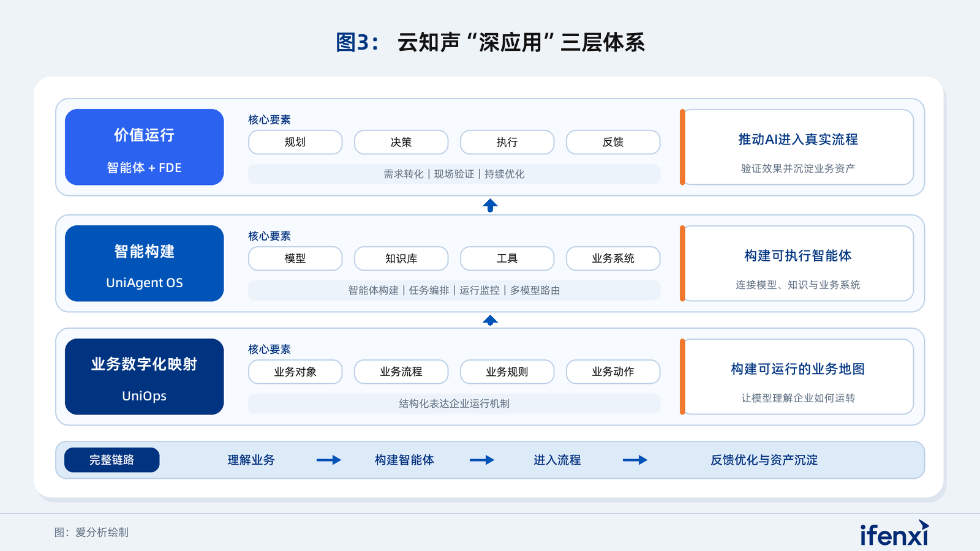The image size is (980, 551).
Task: Click the 构建可运行的业务地图 card
Action: coord(797,377)
